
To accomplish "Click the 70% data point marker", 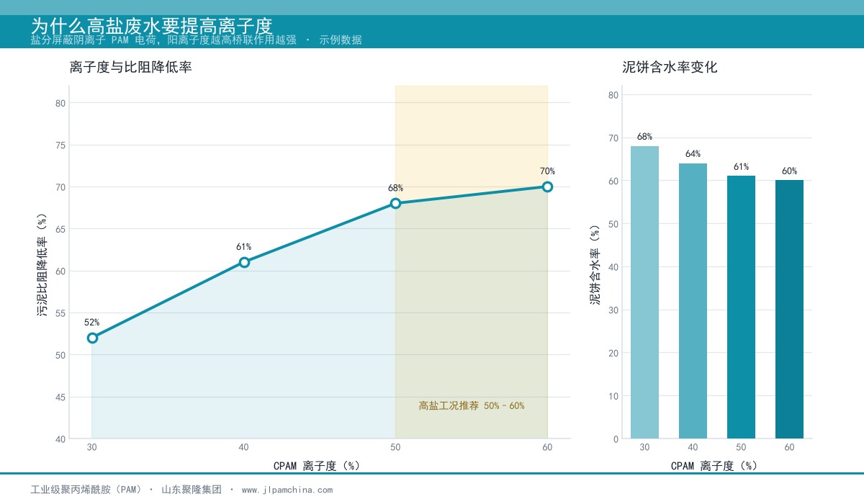I will click(x=547, y=186).
